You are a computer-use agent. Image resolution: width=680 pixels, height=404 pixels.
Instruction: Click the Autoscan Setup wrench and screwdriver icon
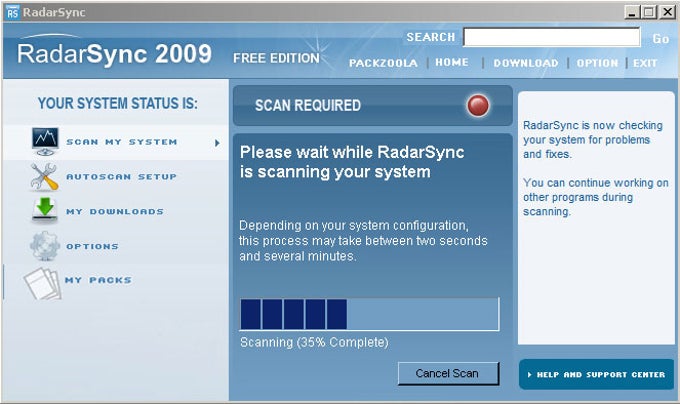[x=44, y=177]
